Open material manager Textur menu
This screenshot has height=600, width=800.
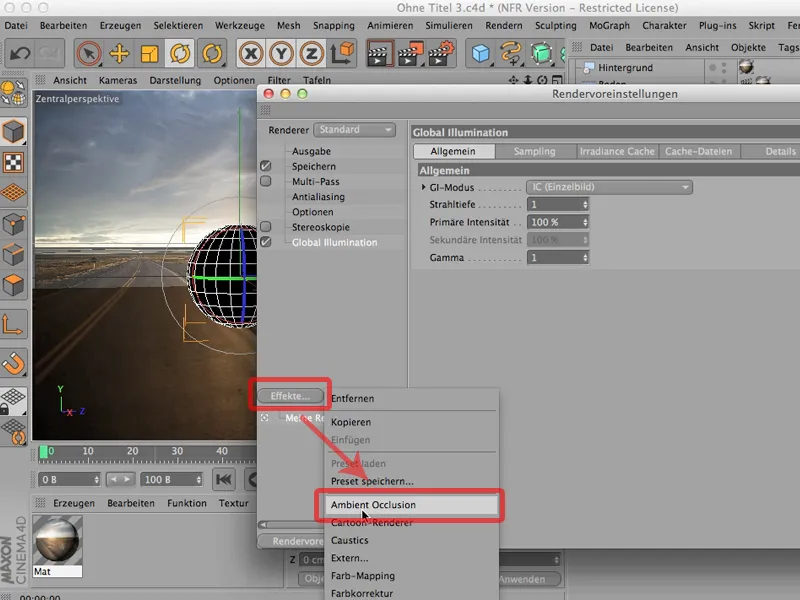pyautogui.click(x=233, y=503)
